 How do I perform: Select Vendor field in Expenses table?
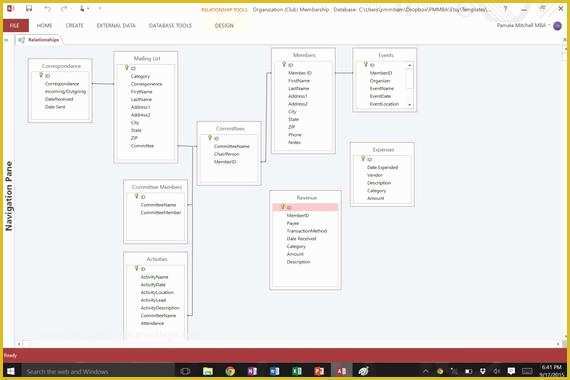pyautogui.click(x=375, y=175)
